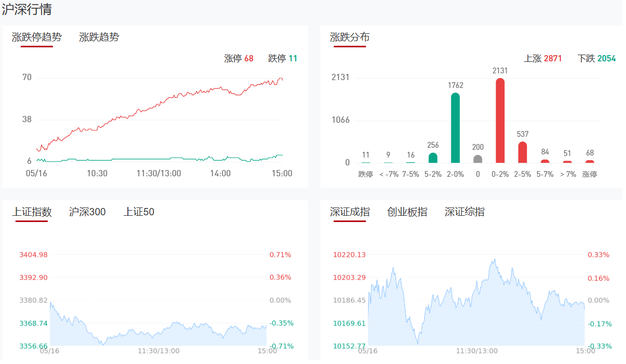This screenshot has height=364, width=626.
Task: Click the 跌停 bar labeled 11
Action: click(366, 162)
